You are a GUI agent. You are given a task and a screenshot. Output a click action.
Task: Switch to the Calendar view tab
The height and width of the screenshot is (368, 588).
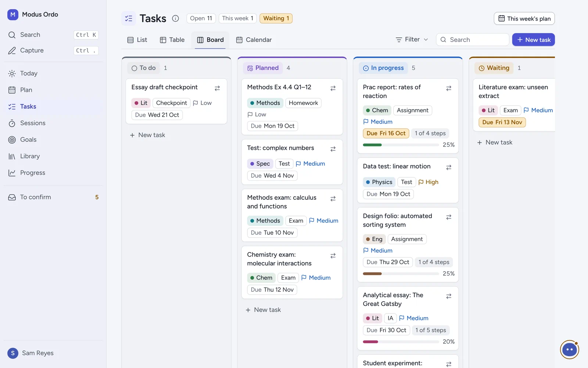pyautogui.click(x=254, y=40)
